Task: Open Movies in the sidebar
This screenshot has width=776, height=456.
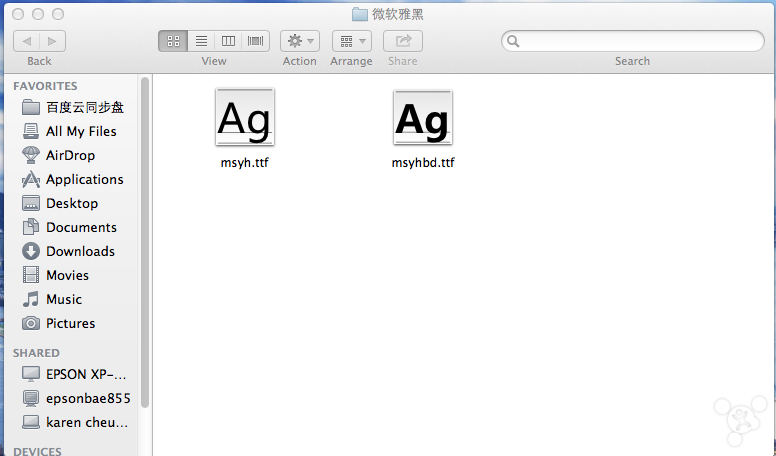Action: click(55, 275)
